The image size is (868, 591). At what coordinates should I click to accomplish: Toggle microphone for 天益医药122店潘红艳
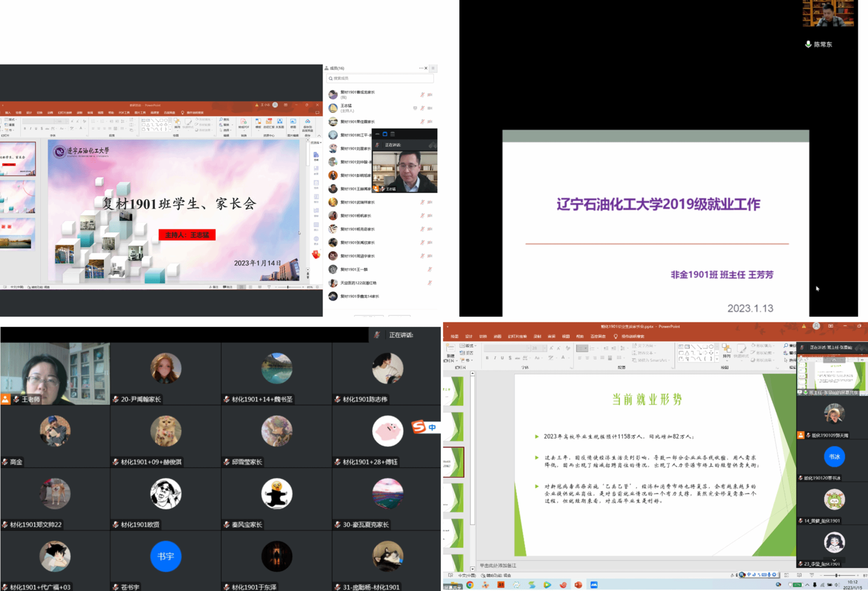[x=430, y=283]
